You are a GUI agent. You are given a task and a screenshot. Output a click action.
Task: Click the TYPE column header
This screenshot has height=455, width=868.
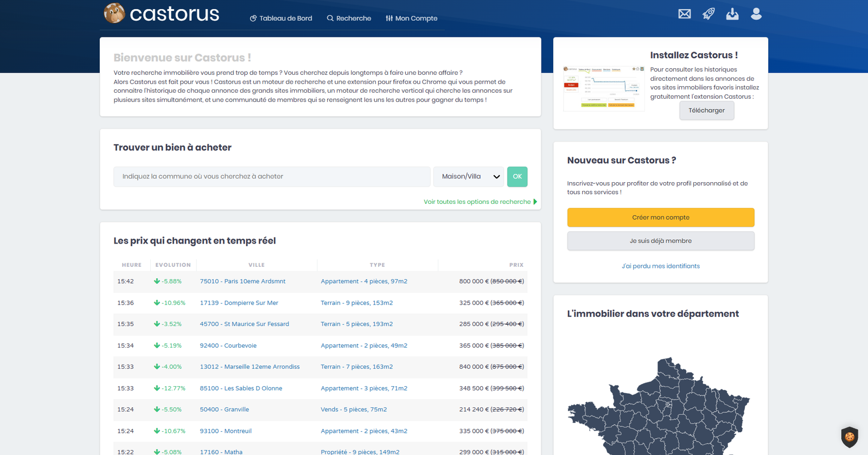(378, 265)
